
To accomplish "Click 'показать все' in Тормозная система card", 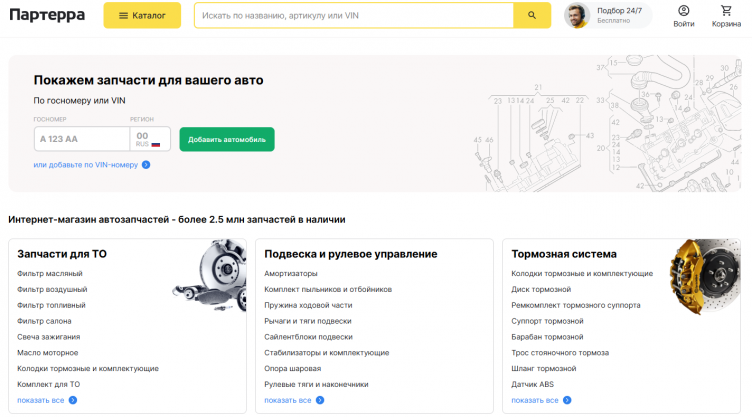I will click(535, 400).
